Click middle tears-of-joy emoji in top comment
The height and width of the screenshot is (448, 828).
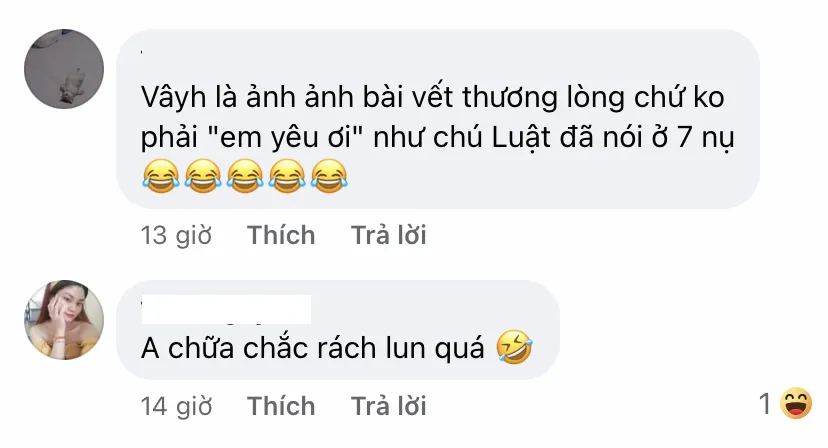[x=245, y=176]
